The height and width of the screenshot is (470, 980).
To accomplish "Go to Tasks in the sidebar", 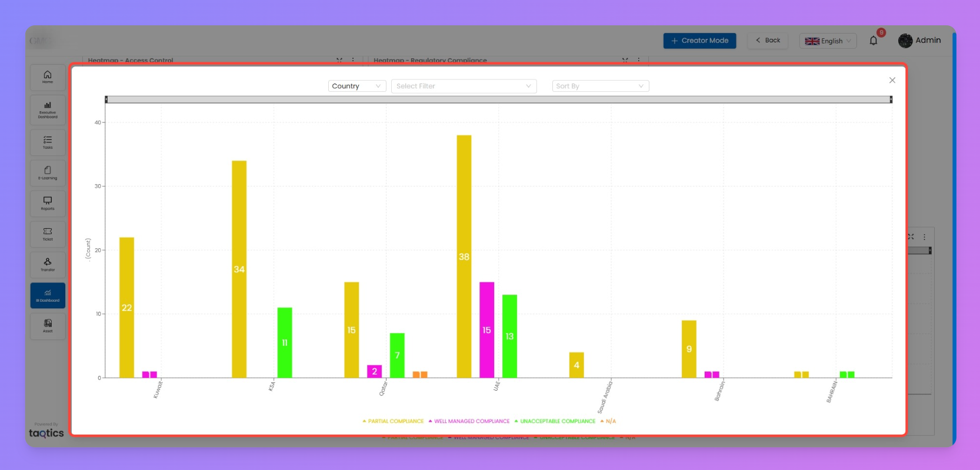I will coord(48,142).
